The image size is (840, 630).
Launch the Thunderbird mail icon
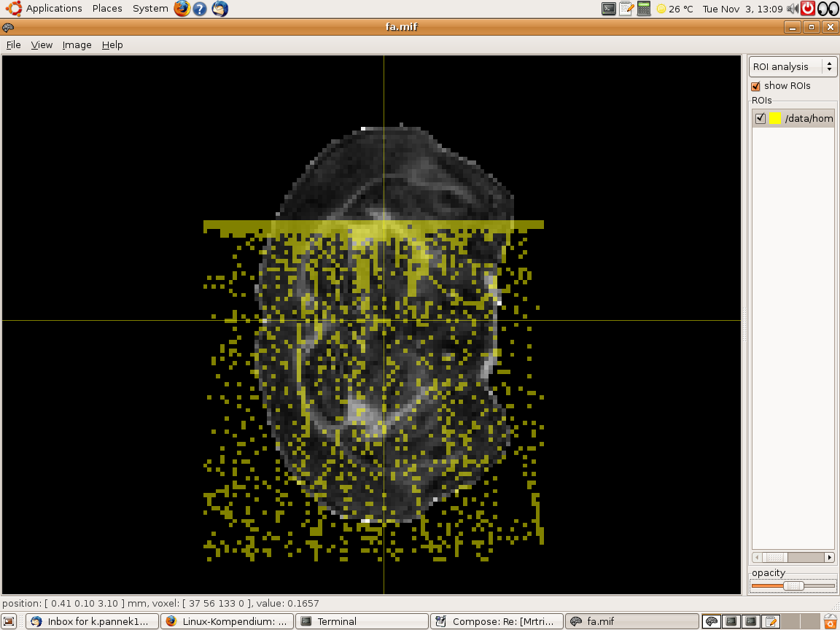pyautogui.click(x=219, y=9)
